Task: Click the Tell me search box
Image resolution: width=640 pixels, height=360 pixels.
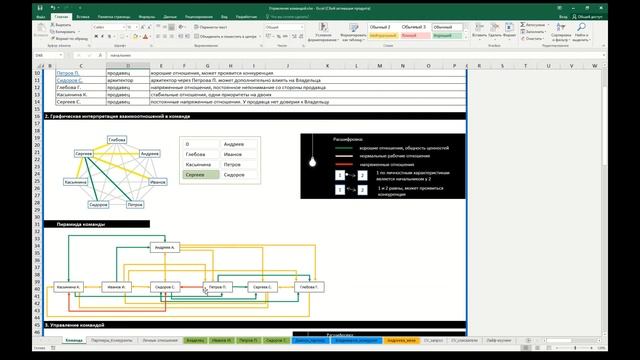Action: point(287,17)
